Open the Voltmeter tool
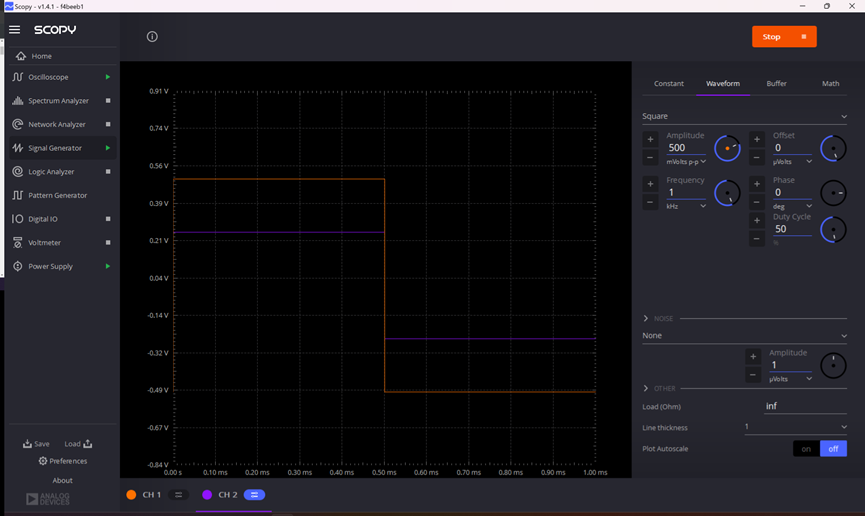The width and height of the screenshot is (865, 516). click(45, 243)
